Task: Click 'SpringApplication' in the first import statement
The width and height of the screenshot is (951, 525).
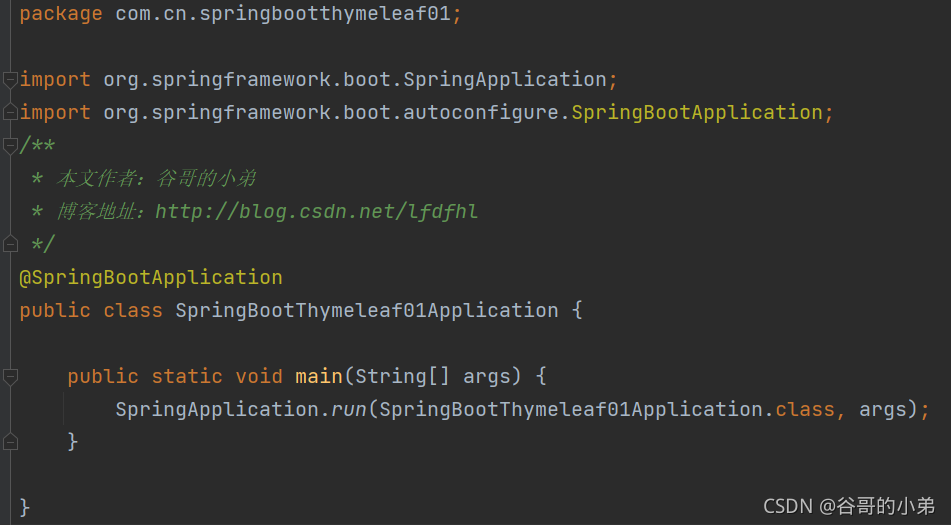Action: [505, 79]
